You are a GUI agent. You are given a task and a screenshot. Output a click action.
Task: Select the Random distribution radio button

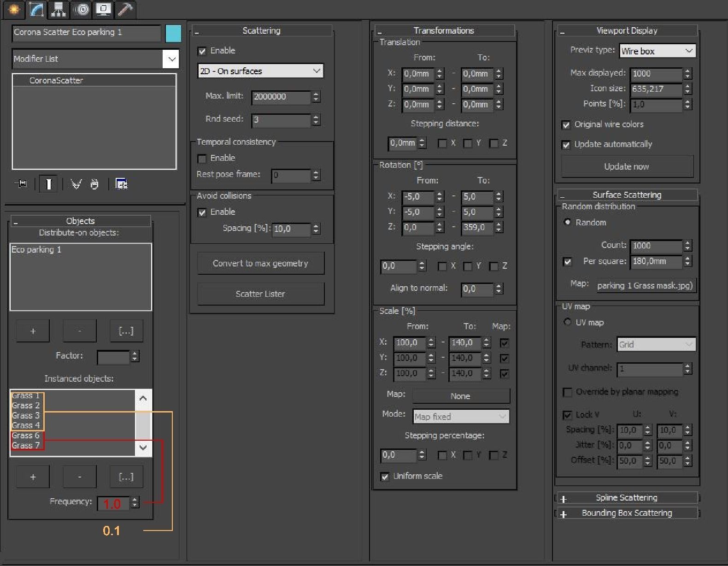[x=567, y=222]
